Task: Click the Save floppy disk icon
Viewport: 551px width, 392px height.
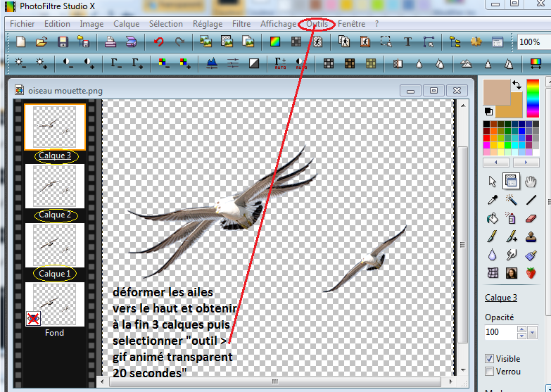Action: 63,42
